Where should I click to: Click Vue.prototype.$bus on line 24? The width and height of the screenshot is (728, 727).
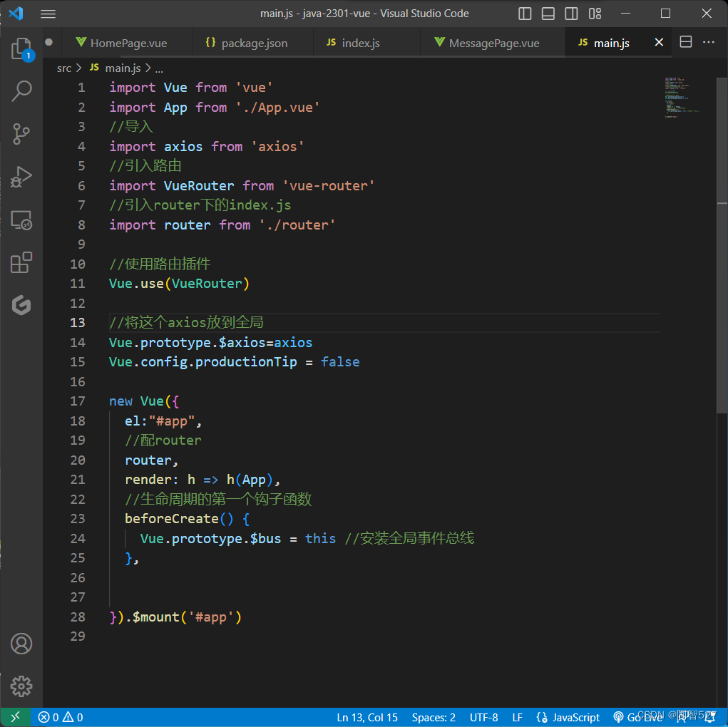tap(210, 539)
